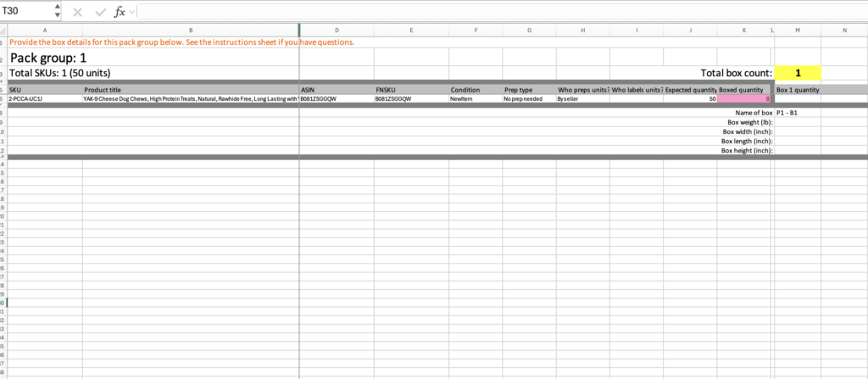Open the Name Box dropdown arrows
The height and width of the screenshot is (379, 868).
57,12
